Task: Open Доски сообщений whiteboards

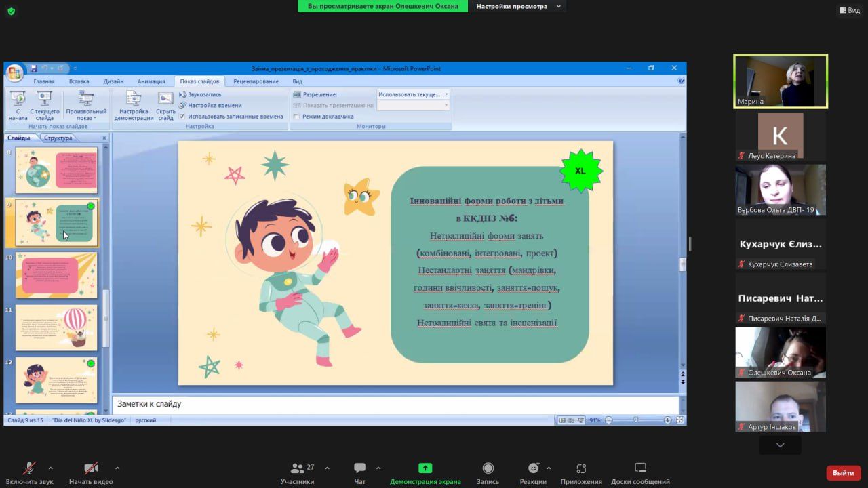Action: click(x=640, y=472)
